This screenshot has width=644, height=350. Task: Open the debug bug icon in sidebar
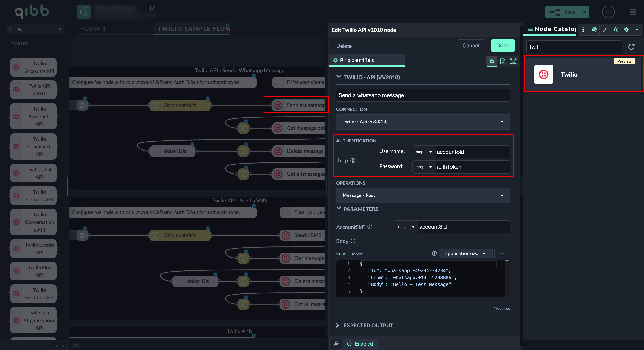click(615, 30)
